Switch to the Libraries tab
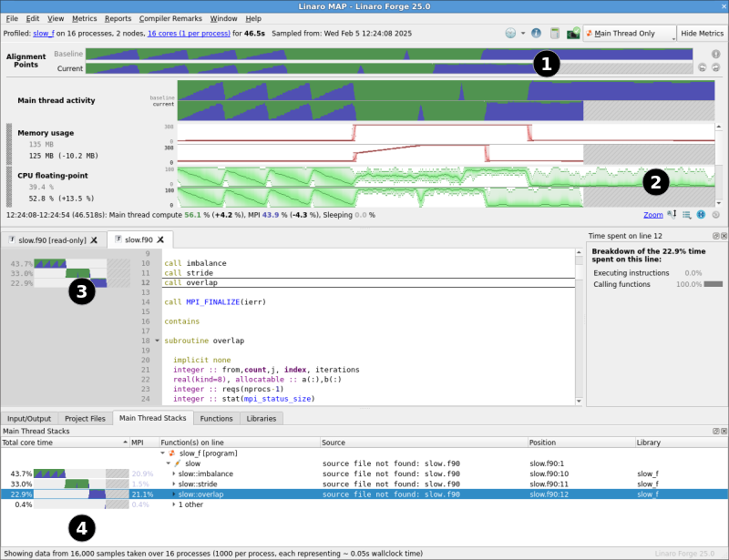 pyautogui.click(x=262, y=418)
